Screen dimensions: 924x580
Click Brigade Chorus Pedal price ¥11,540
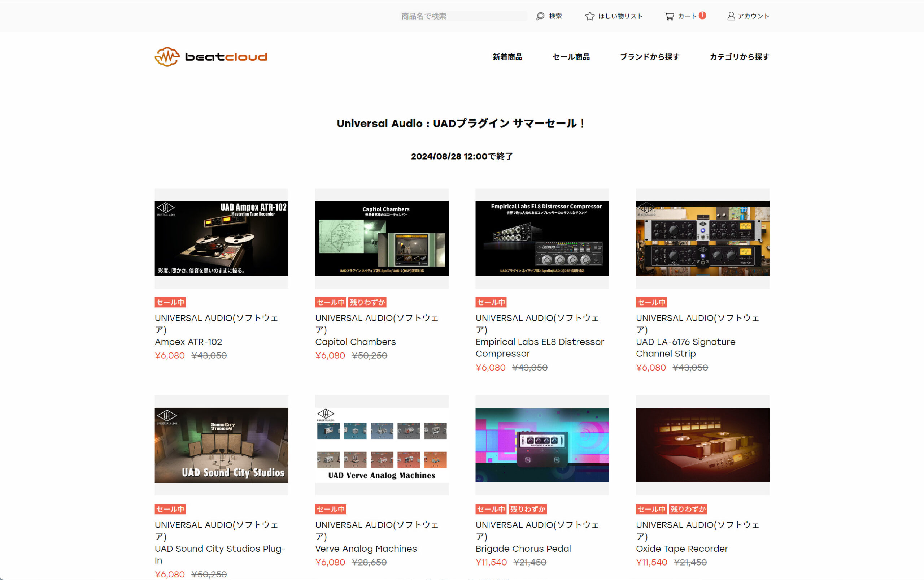tap(491, 562)
